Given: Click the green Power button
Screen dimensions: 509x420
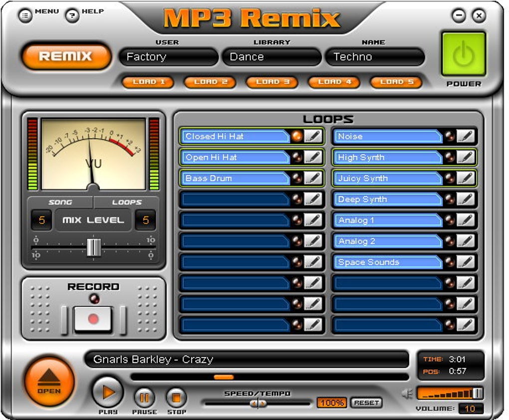Looking at the screenshot, I should click(x=464, y=54).
